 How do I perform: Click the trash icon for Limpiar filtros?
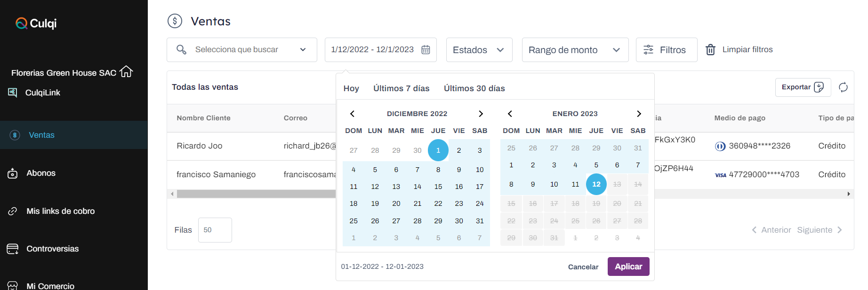coord(710,50)
